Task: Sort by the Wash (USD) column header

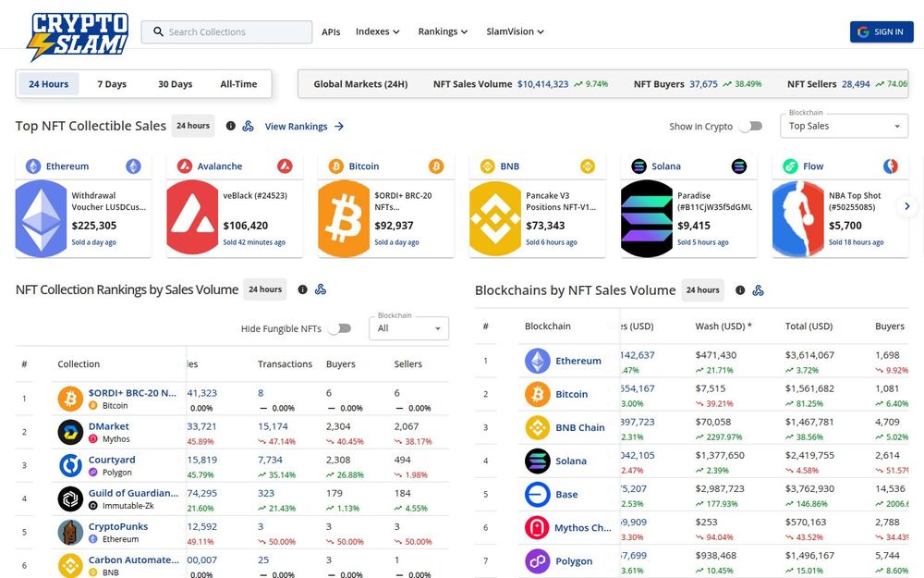Action: click(x=723, y=326)
